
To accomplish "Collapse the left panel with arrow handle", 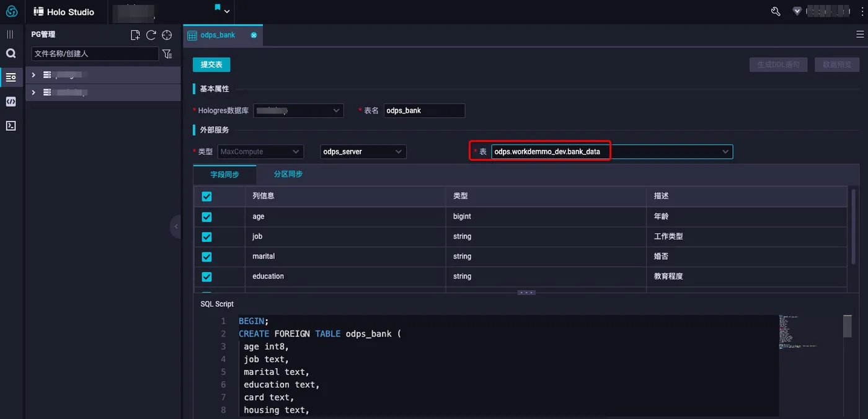I will [176, 227].
